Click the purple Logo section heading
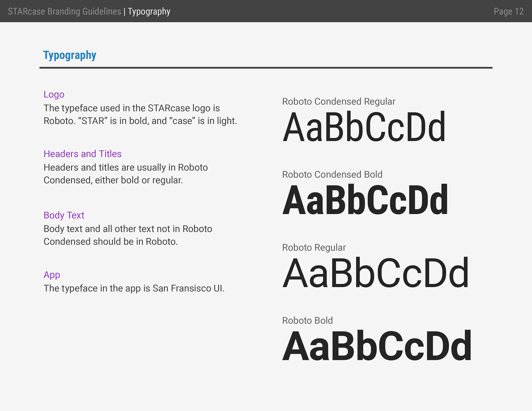This screenshot has height=411, width=532. point(54,94)
